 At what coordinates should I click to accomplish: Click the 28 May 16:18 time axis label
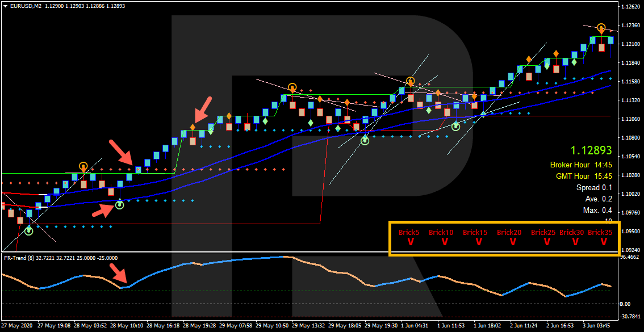(x=163, y=326)
